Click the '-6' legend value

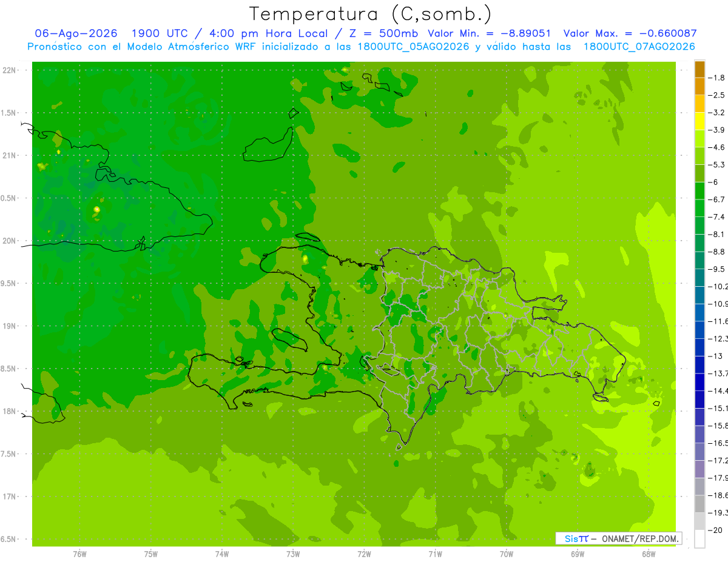click(714, 182)
